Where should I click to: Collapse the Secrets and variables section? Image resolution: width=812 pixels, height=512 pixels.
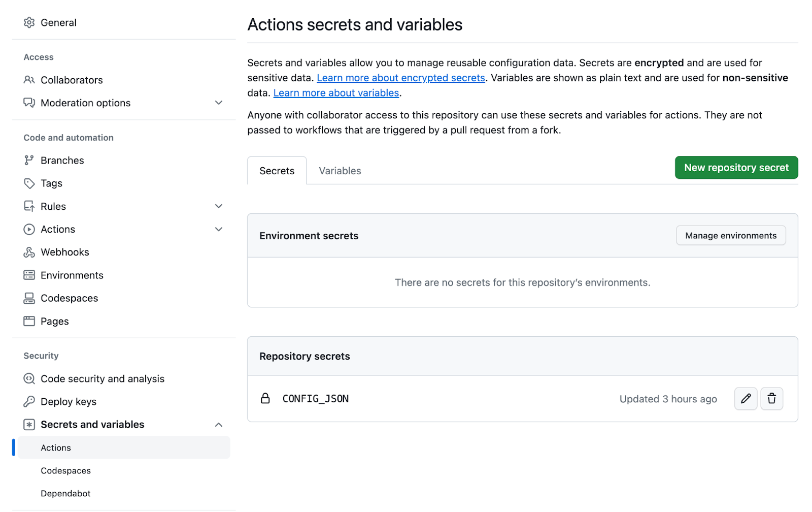coord(219,425)
